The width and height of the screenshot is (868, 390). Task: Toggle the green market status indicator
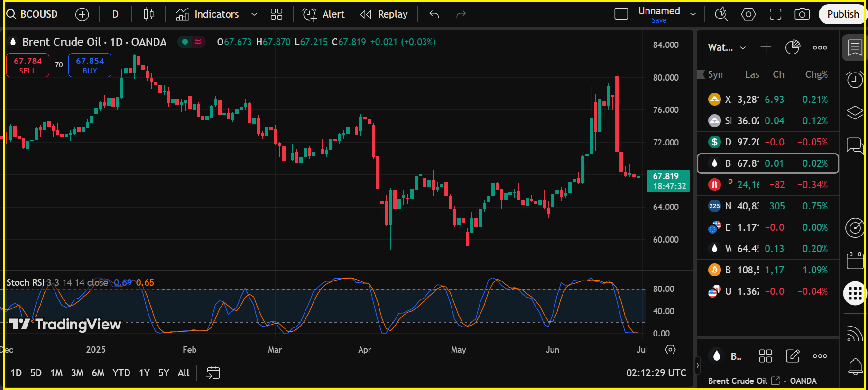click(185, 42)
